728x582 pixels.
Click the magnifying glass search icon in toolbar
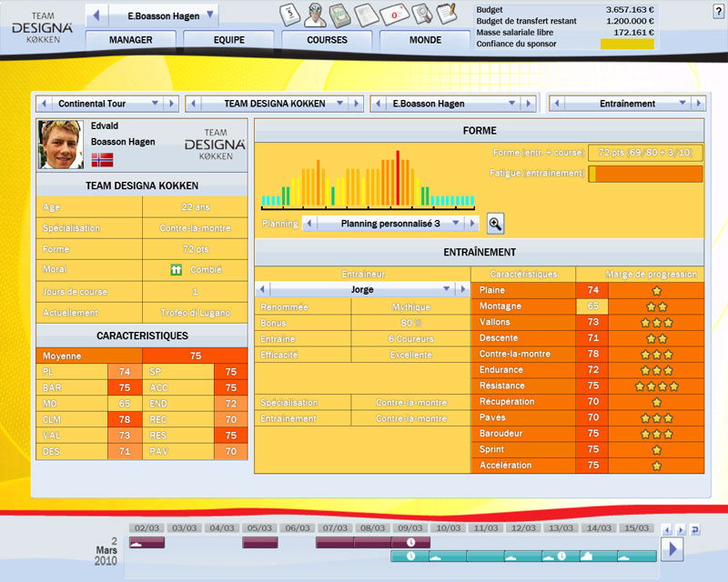click(x=421, y=15)
